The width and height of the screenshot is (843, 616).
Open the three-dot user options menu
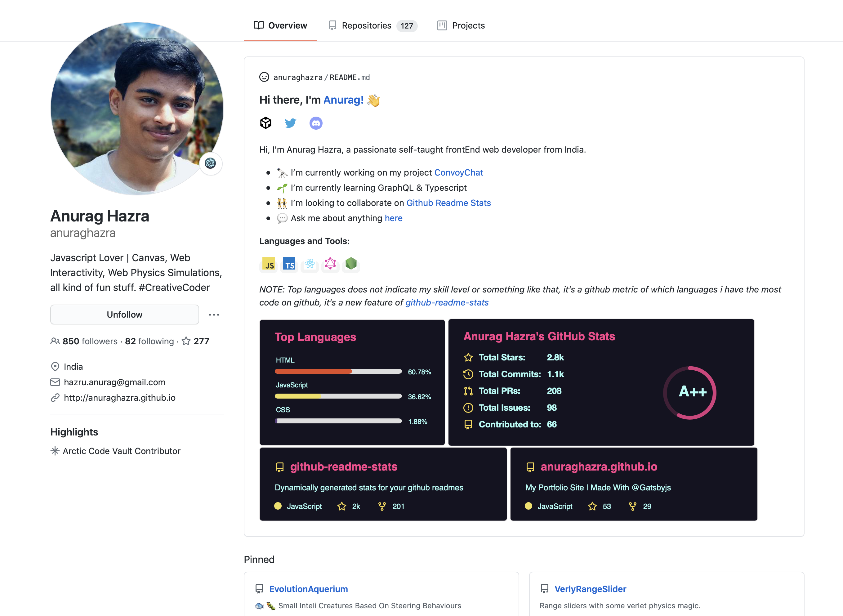(214, 315)
